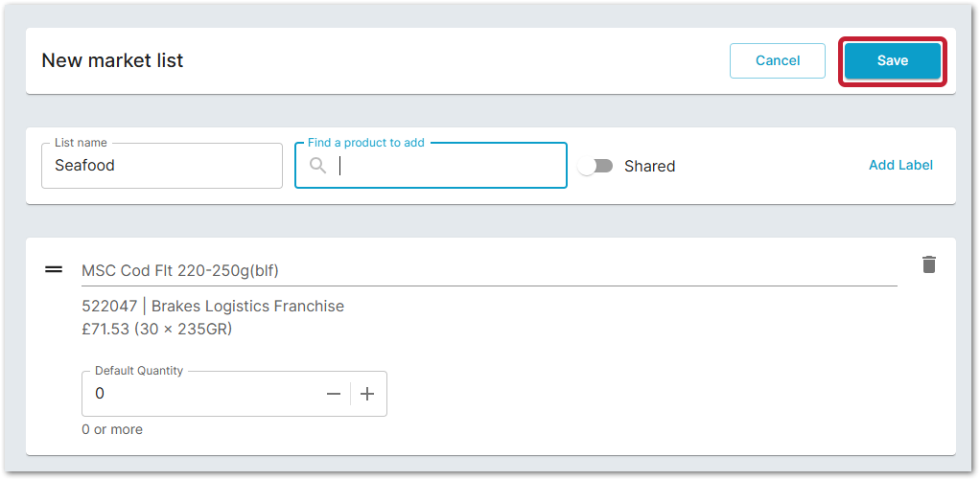Click the £71.53 price line
Viewport: 980px width, 480px height.
point(157,330)
